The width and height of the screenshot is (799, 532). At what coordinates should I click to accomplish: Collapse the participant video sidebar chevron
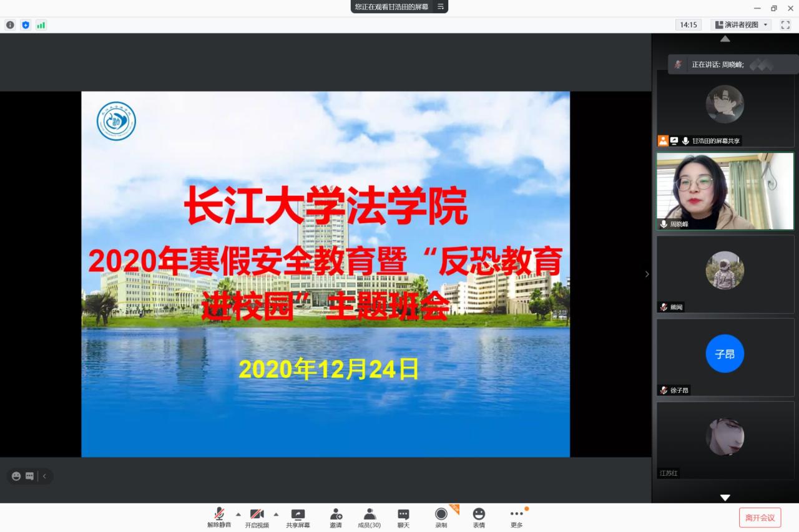[647, 274]
